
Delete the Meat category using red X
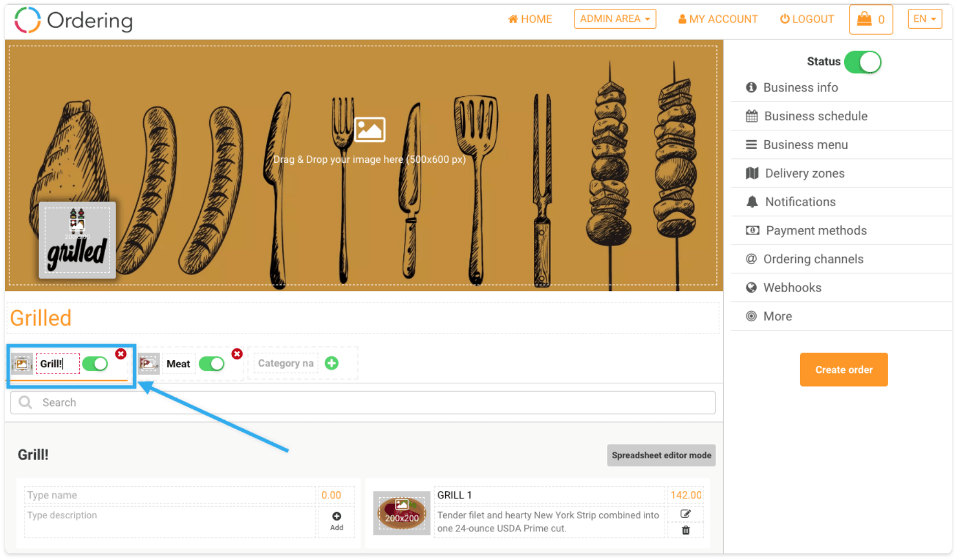[x=237, y=354]
